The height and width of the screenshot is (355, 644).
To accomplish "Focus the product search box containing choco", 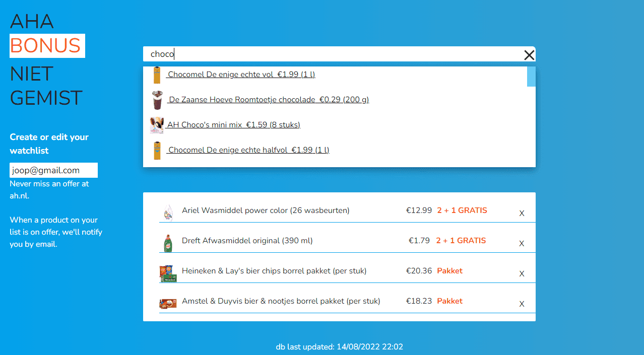I will 333,54.
